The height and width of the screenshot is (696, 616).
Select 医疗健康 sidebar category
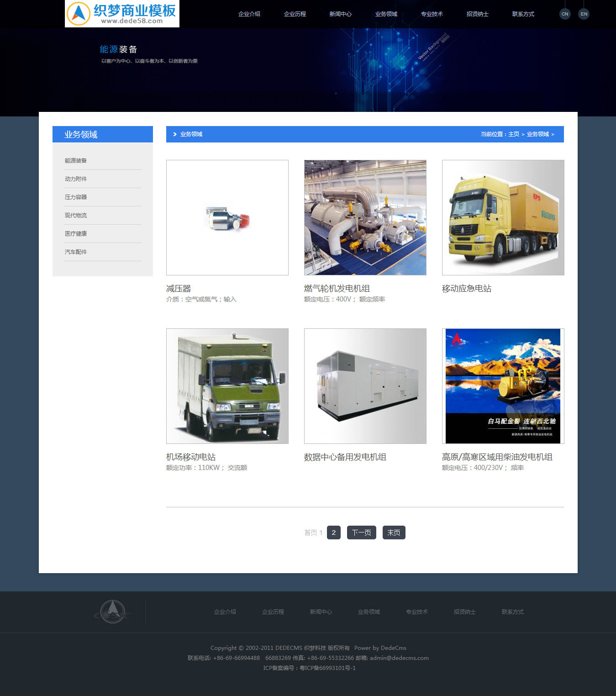click(x=76, y=234)
